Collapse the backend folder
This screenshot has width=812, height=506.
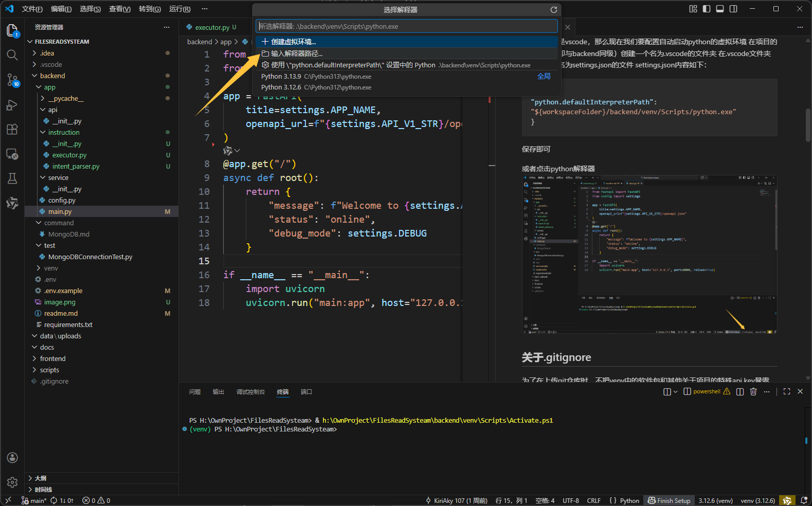coord(52,76)
